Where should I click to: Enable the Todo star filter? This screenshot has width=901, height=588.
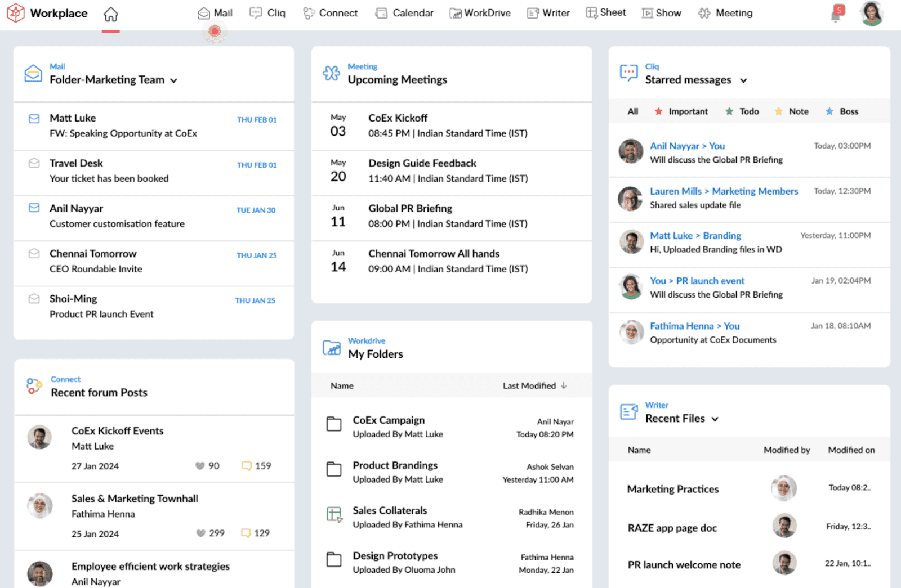coord(742,111)
